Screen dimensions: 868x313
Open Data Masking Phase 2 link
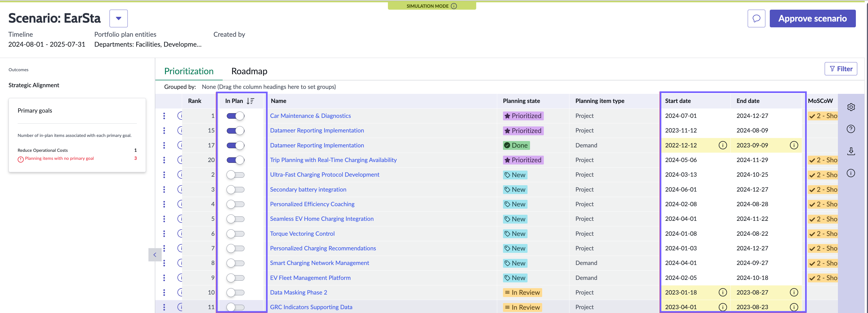pos(299,293)
